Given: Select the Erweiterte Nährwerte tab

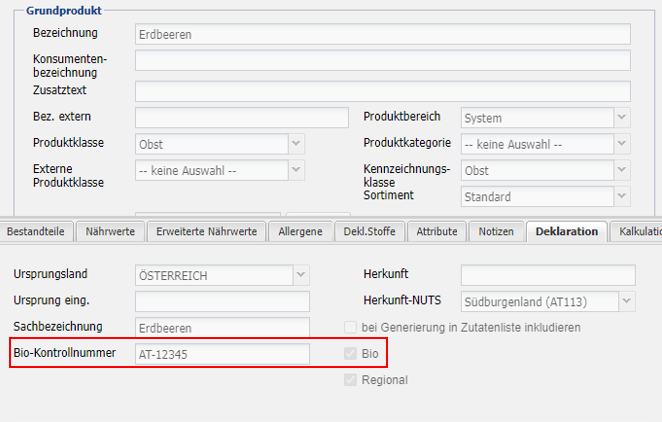Looking at the screenshot, I should (x=207, y=231).
